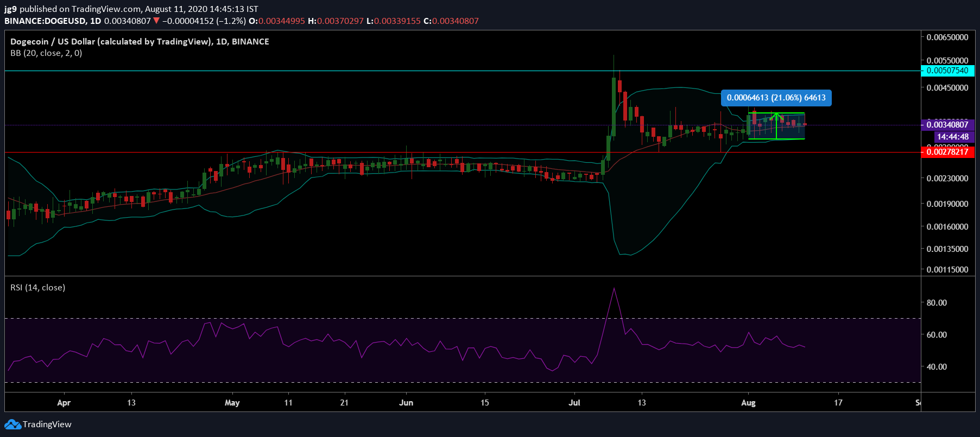Click the cyan 0.00507540 price label
The height and width of the screenshot is (437, 980).
click(947, 71)
